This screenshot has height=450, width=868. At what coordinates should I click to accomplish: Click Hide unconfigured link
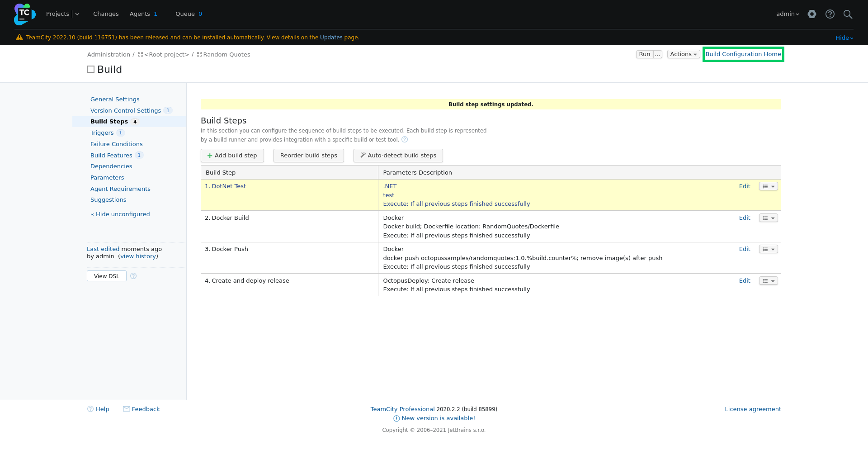120,214
